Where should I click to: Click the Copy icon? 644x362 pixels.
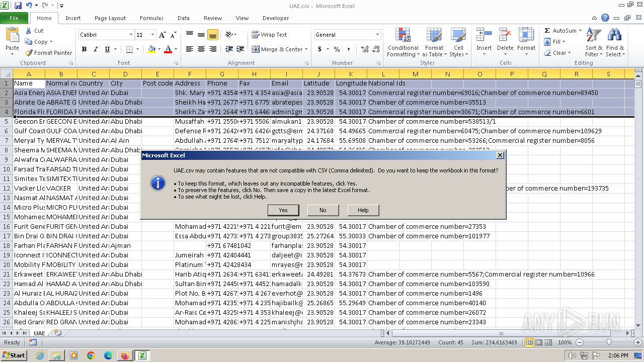(29, 42)
